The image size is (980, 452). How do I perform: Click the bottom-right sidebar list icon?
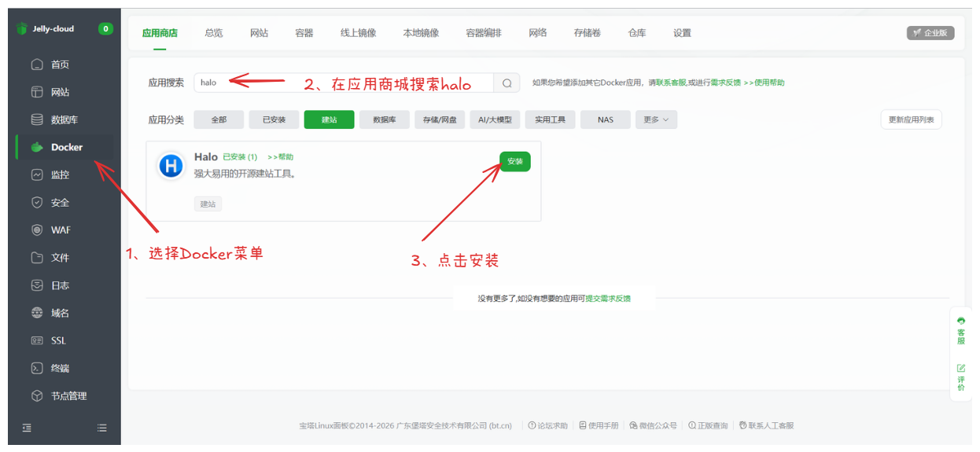point(101,428)
